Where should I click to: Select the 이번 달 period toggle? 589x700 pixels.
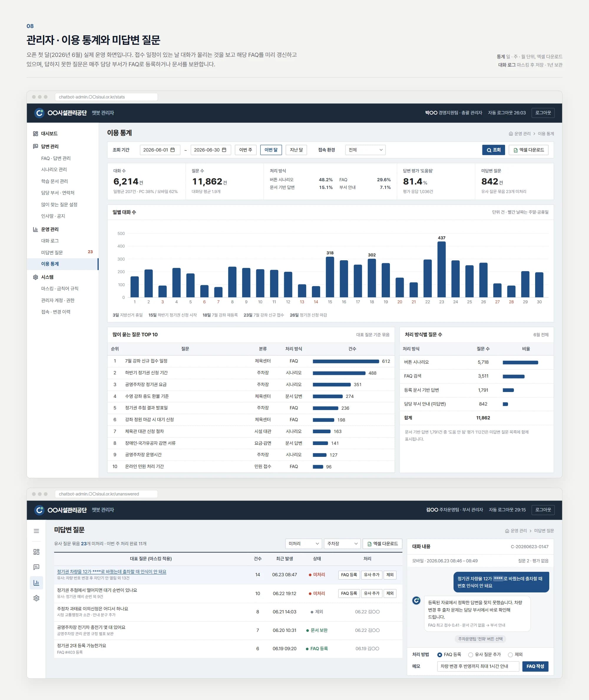pos(271,150)
